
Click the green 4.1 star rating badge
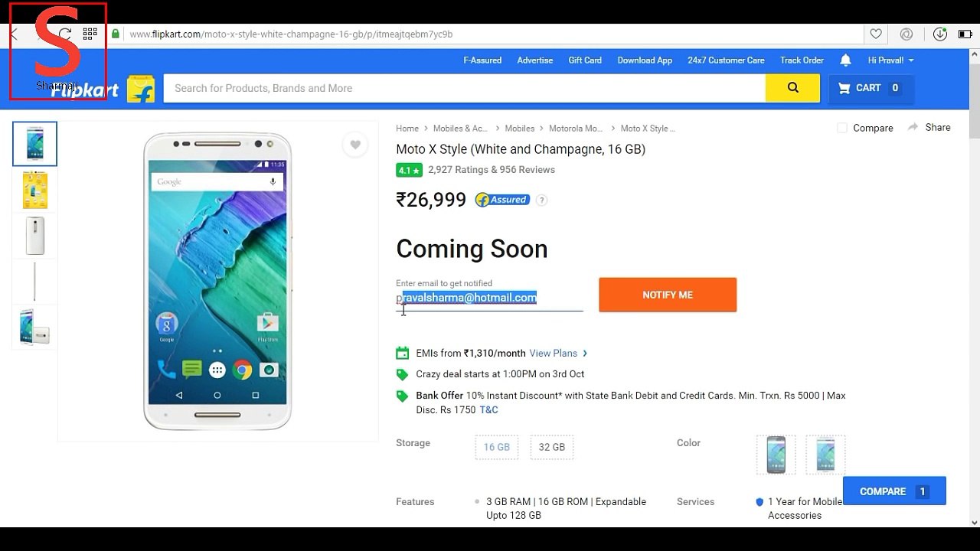pyautogui.click(x=409, y=170)
